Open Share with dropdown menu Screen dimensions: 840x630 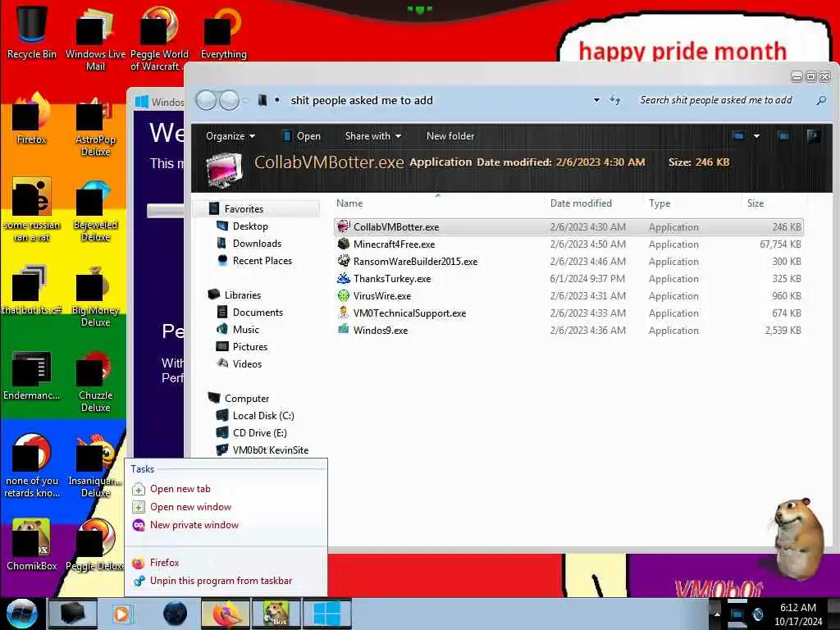(x=373, y=136)
